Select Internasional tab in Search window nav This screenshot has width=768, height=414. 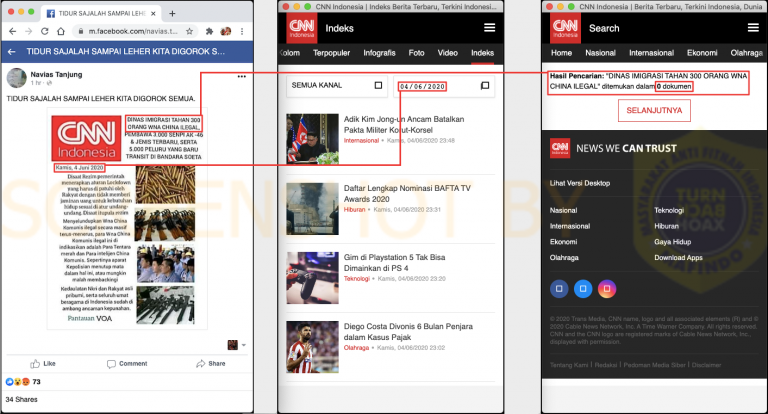[651, 53]
